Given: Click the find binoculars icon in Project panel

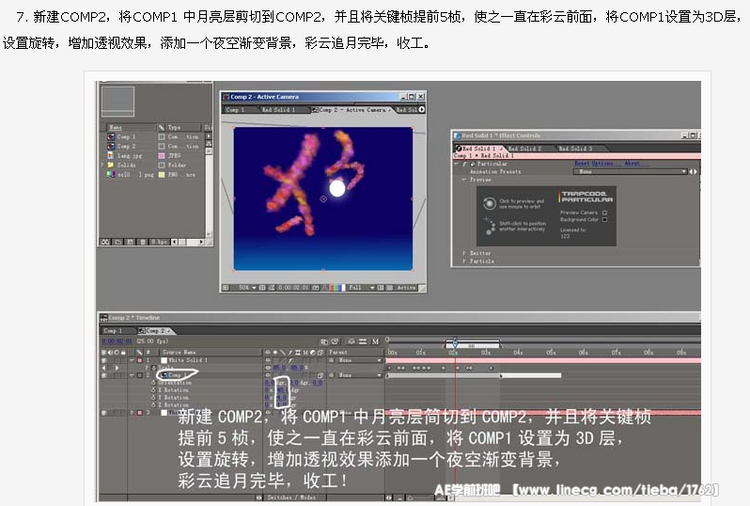Looking at the screenshot, I should coord(105,242).
